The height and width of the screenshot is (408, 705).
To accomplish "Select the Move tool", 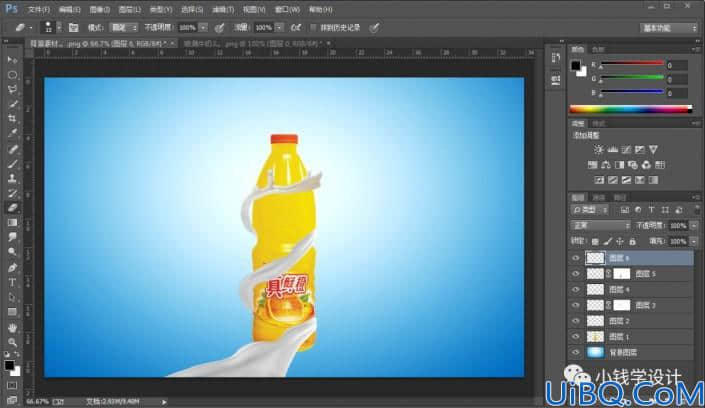I will click(x=12, y=60).
